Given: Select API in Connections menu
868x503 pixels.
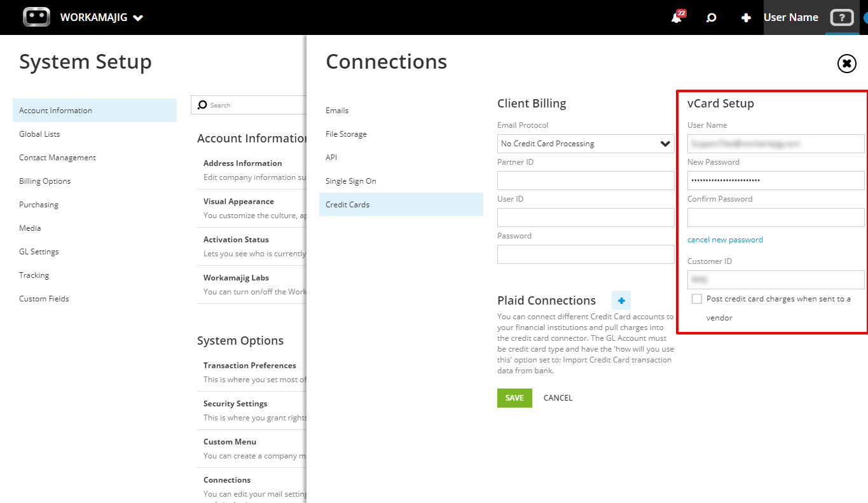Looking at the screenshot, I should point(401,158).
